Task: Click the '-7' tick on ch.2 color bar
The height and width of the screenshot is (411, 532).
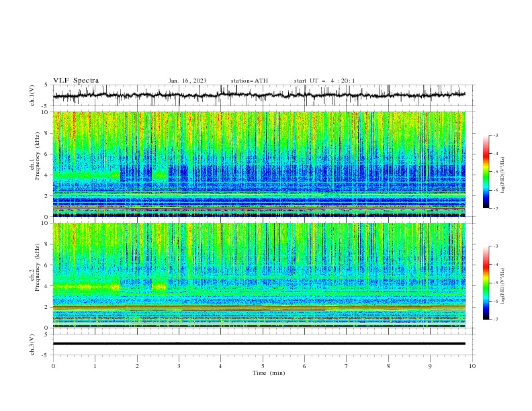Action: 496,319
